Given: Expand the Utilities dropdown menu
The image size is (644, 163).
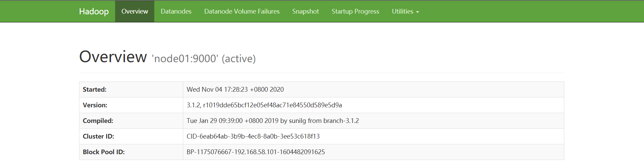Looking at the screenshot, I should coord(405,11).
